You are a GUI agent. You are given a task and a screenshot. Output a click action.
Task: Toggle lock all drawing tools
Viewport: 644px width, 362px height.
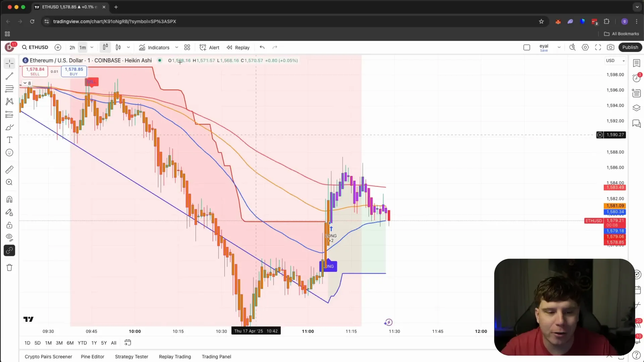[9, 225]
